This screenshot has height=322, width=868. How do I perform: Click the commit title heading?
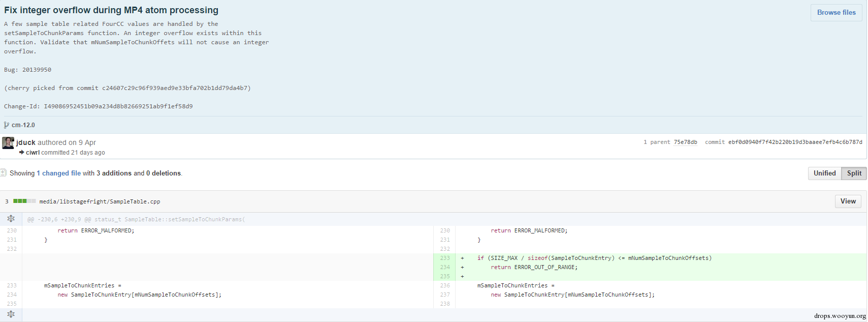point(111,10)
